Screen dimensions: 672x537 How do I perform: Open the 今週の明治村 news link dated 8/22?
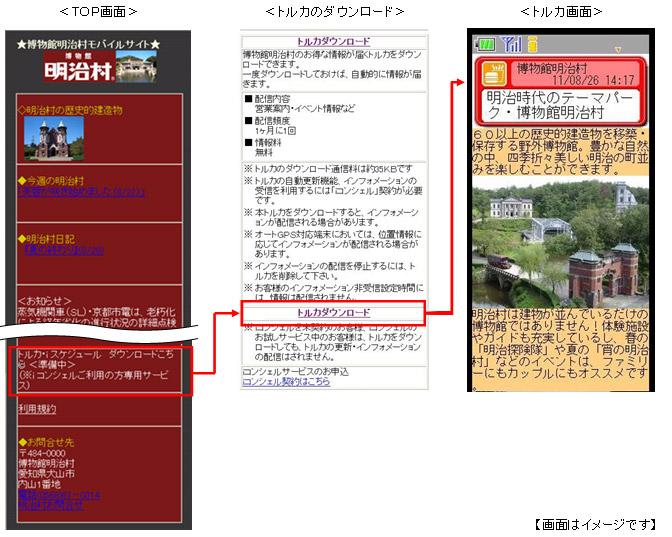(x=81, y=192)
